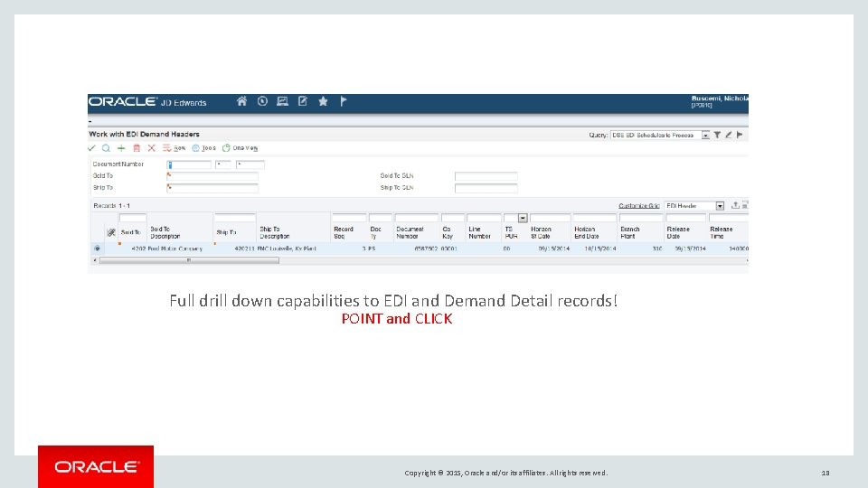Screen dimensions: 868x488
Task: Click the Ship To input field
Action: click(212, 188)
